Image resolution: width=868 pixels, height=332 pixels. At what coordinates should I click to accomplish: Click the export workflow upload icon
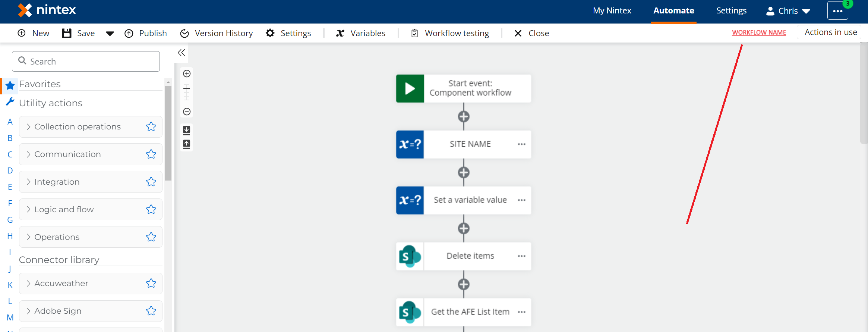(187, 144)
